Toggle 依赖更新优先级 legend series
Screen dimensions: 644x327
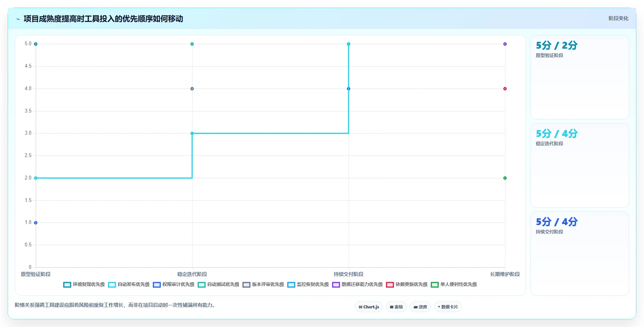[x=407, y=284]
